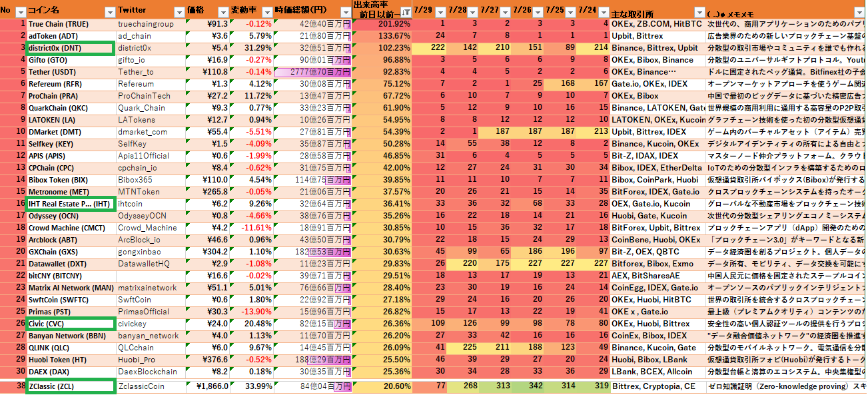Open the コイン名 column filter dropdown
This screenshot has height=395, width=868.
pyautogui.click(x=109, y=12)
